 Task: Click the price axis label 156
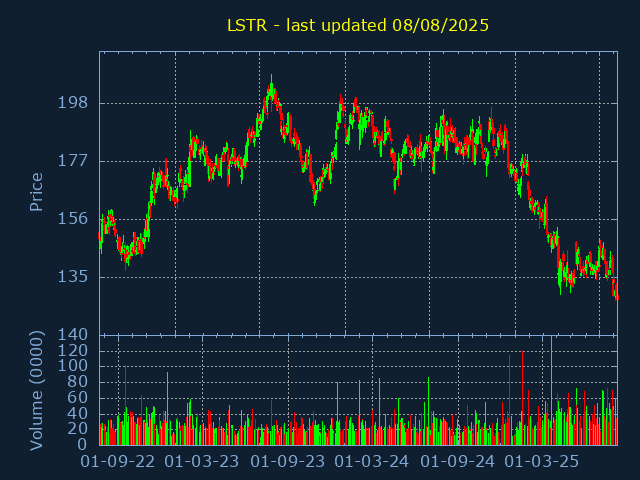point(73,219)
